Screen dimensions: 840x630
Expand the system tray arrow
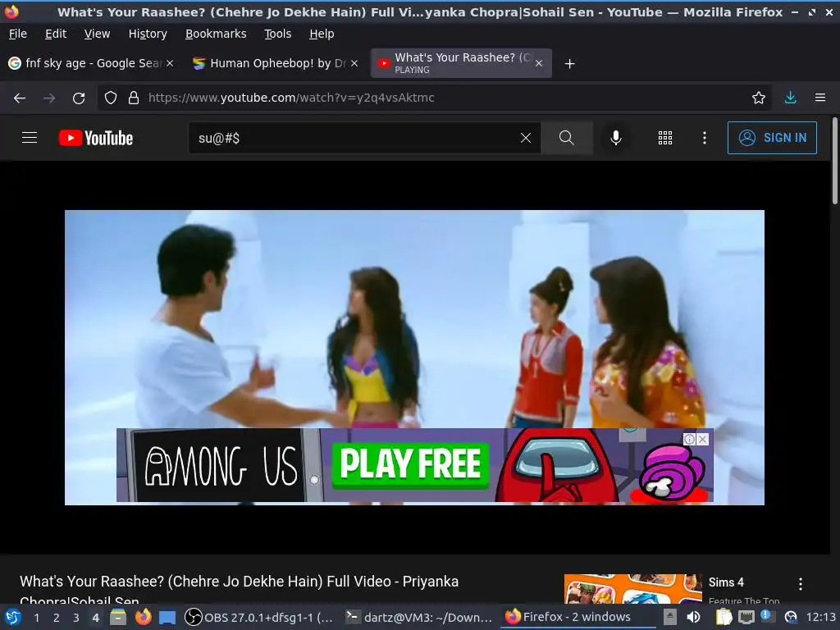[669, 618]
